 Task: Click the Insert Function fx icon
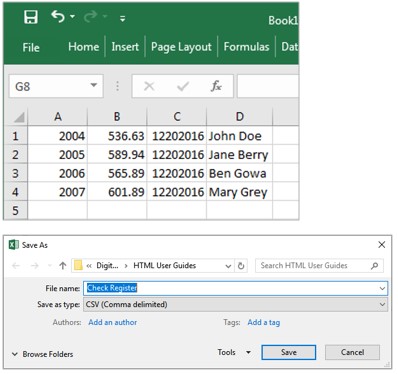[216, 86]
